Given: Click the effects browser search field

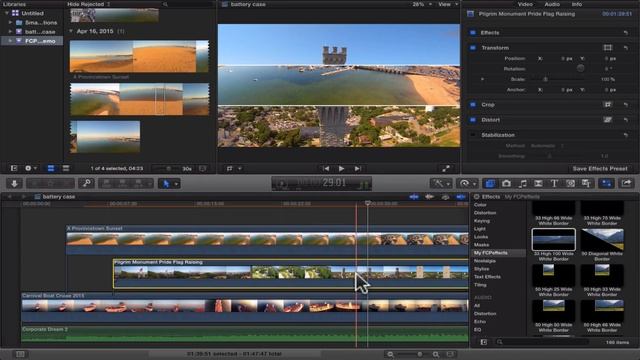Looking at the screenshot, I should point(543,342).
